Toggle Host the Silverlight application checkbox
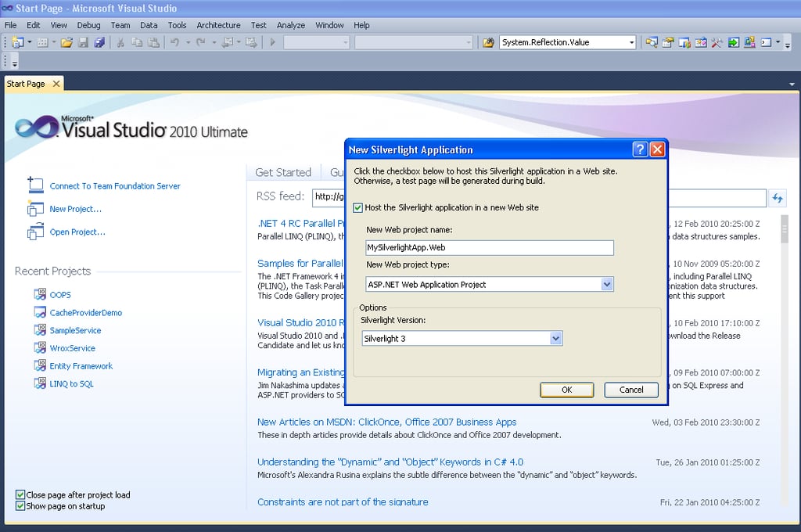The width and height of the screenshot is (801, 532). 358,207
